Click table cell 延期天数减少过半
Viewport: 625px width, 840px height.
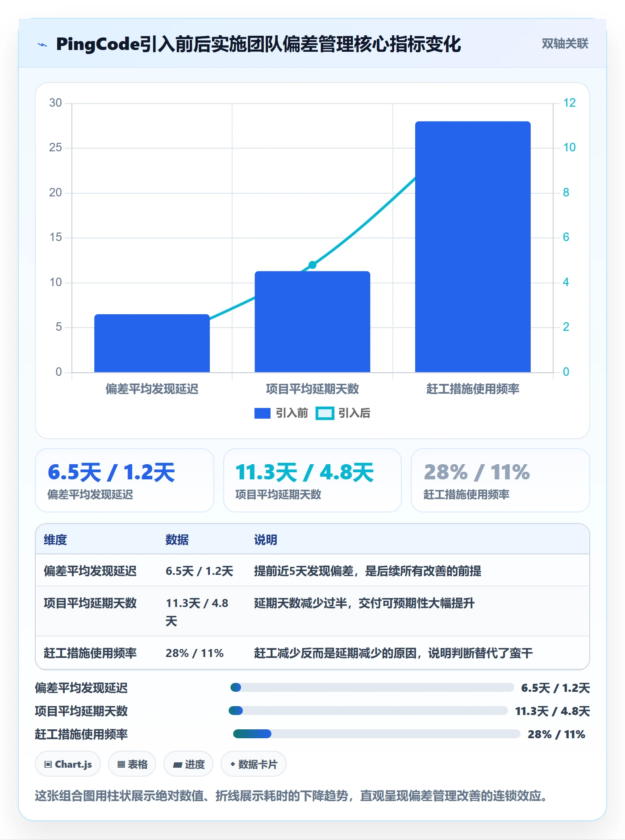pos(364,603)
